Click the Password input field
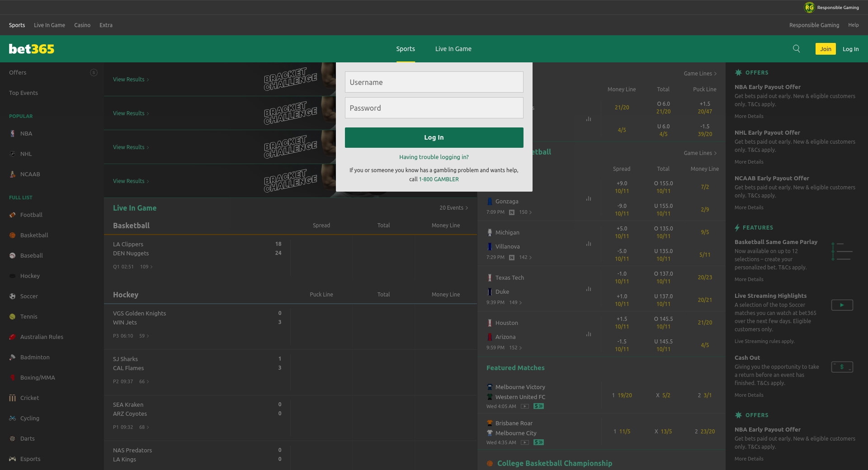The image size is (868, 470). [434, 108]
